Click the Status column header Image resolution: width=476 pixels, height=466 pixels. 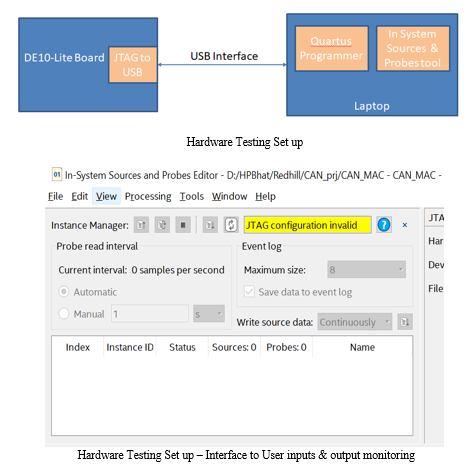(182, 347)
